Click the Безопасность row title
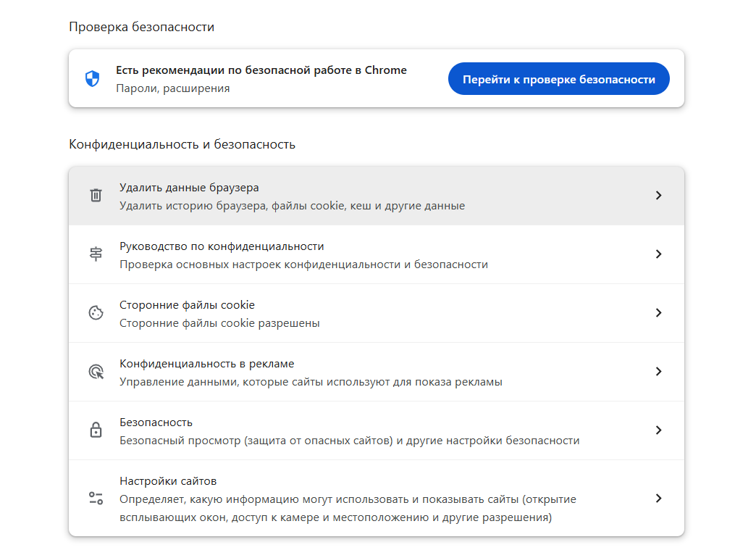 tap(156, 422)
